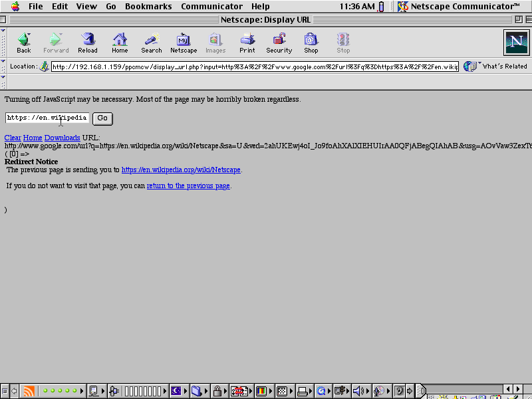Open the What's Related menu
Image resolution: width=532 pixels, height=399 pixels.
coord(495,66)
